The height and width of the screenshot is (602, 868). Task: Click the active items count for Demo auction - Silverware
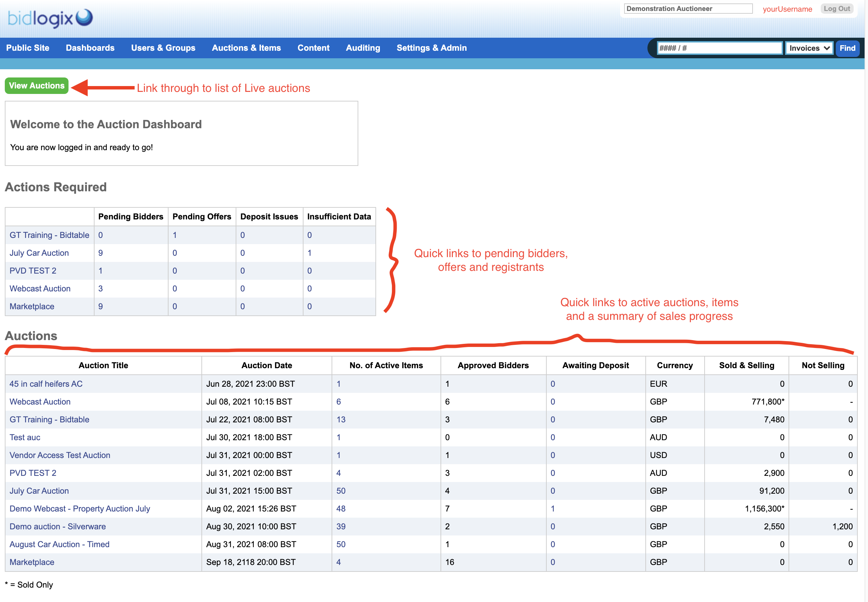(x=341, y=526)
